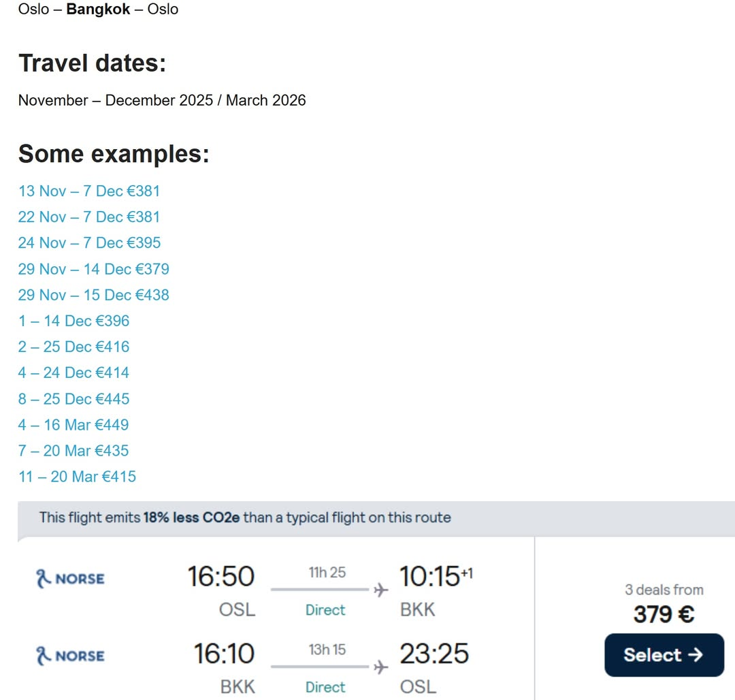Click the Norse logo on the outbound flight
This screenshot has height=700, width=735.
point(70,579)
